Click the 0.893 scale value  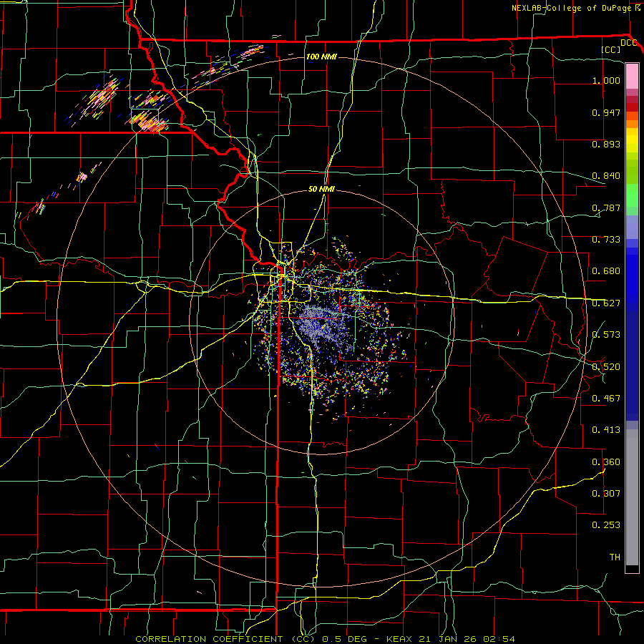(606, 144)
